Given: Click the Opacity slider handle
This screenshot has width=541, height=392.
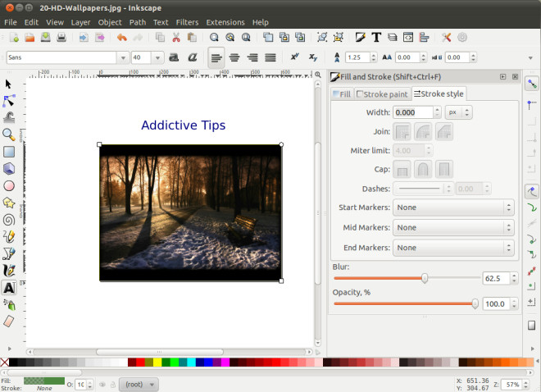Looking at the screenshot, I should 475,303.
